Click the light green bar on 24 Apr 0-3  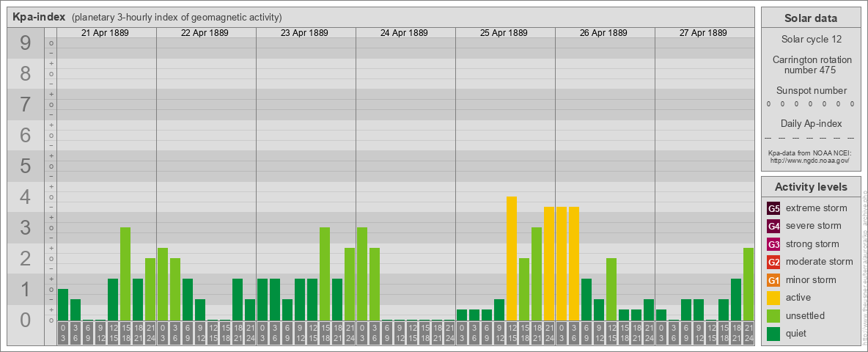click(362, 274)
